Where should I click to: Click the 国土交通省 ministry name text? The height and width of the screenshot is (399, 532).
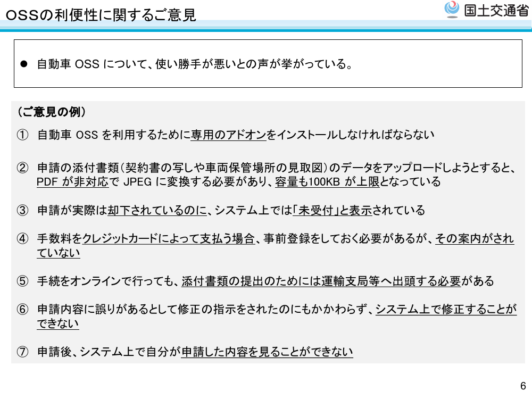coord(496,11)
